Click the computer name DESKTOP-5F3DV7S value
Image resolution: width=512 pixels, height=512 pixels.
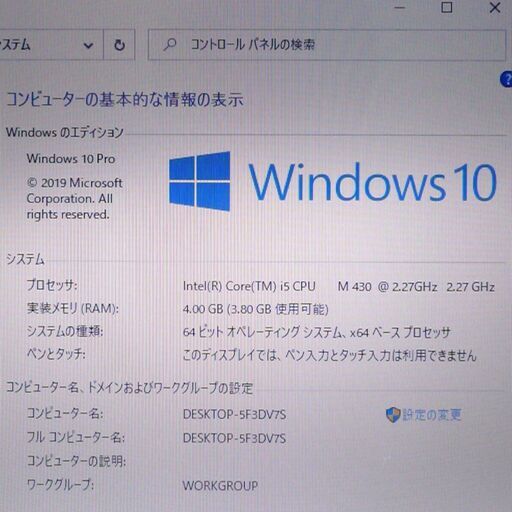pyautogui.click(x=234, y=414)
